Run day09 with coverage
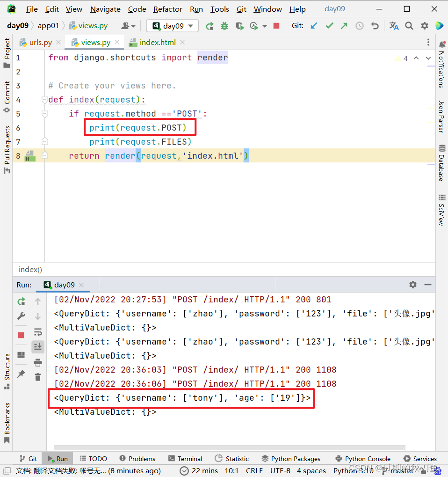 [x=239, y=26]
